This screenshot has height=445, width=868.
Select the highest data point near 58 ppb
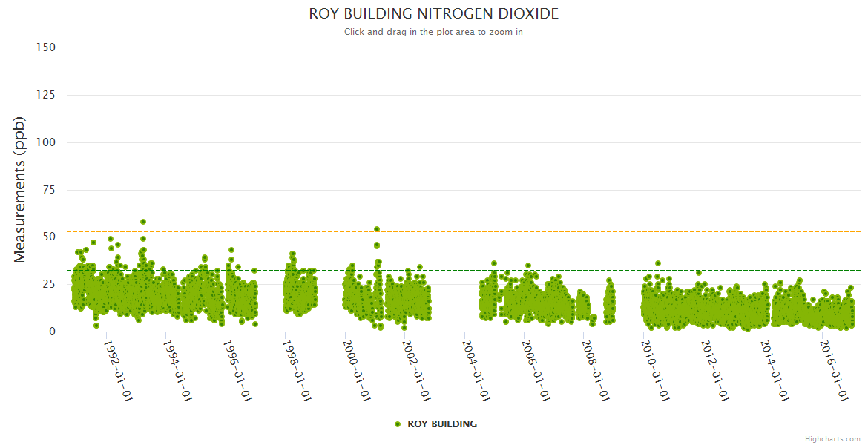[143, 222]
